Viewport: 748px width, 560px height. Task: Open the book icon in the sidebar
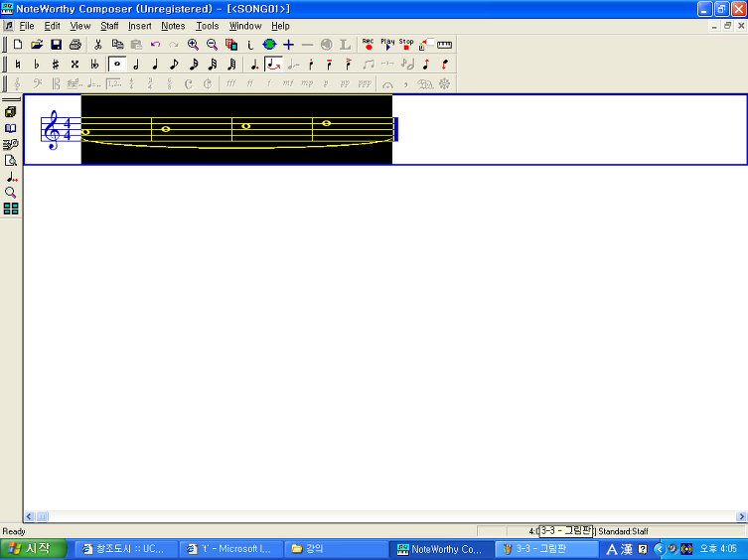(11, 129)
